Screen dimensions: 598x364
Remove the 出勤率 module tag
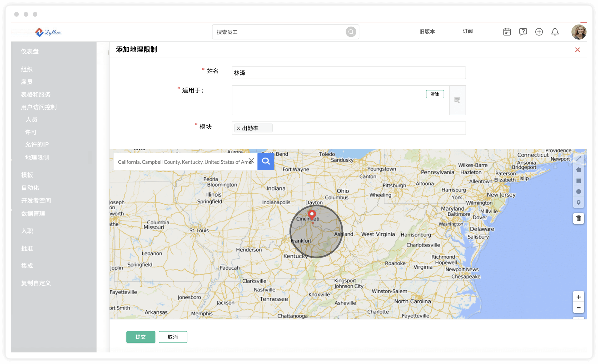(238, 128)
